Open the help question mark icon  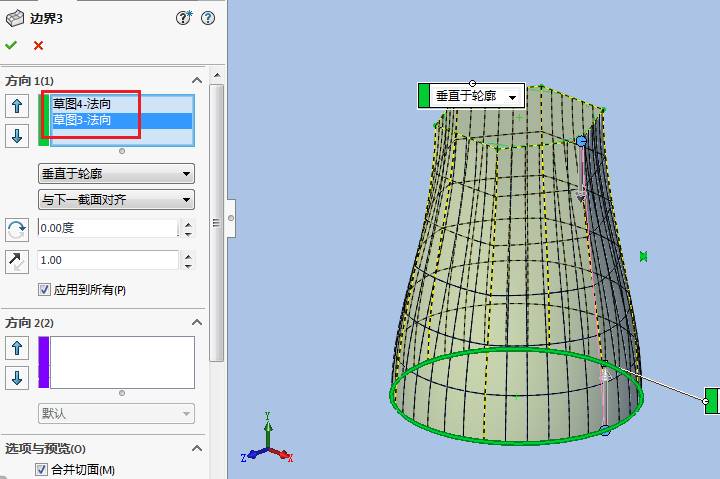(x=208, y=18)
